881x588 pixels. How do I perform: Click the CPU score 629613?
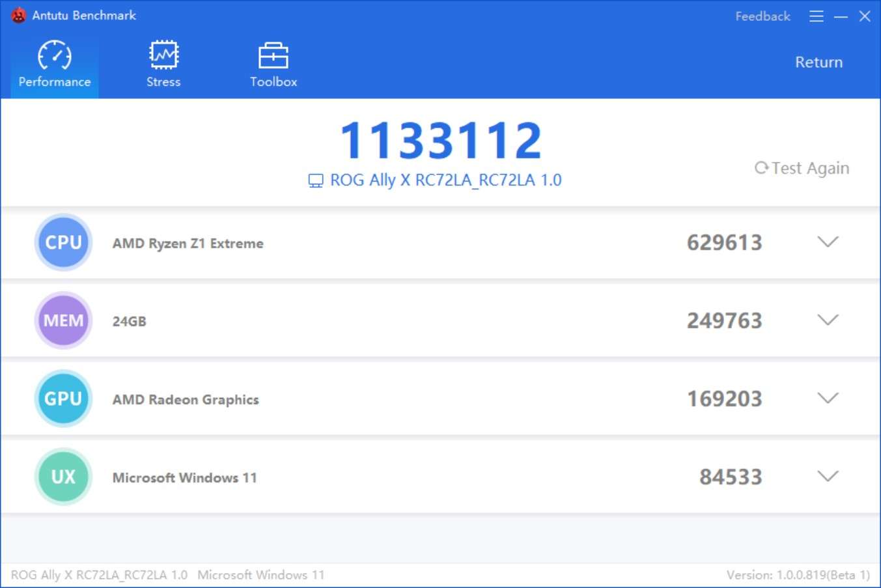(x=725, y=243)
